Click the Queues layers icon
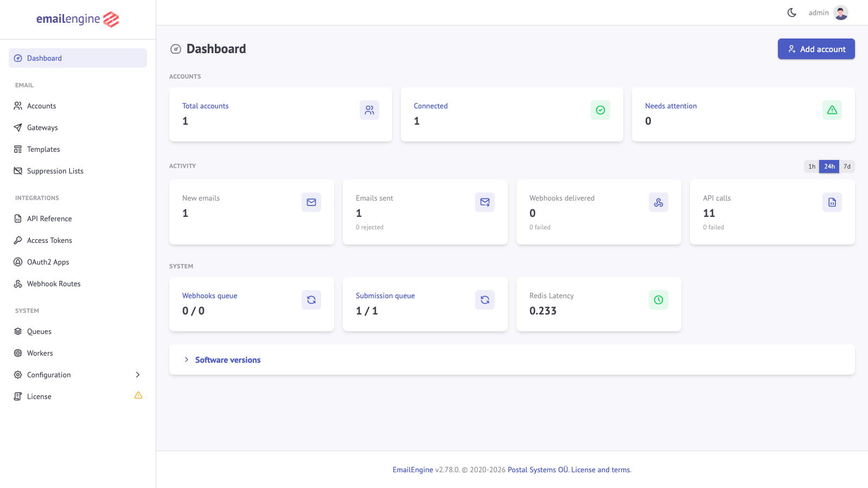This screenshot has width=868, height=488. pyautogui.click(x=18, y=331)
